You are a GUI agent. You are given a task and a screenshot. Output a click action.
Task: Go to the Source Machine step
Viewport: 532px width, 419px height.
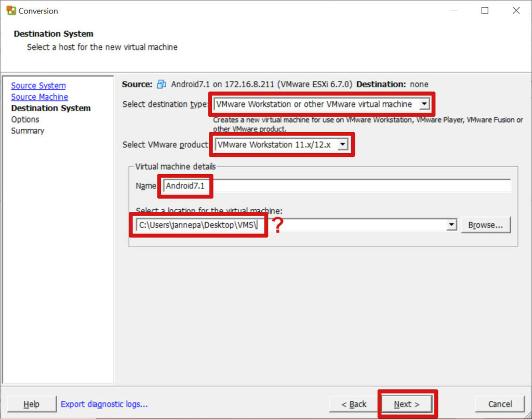tap(39, 97)
